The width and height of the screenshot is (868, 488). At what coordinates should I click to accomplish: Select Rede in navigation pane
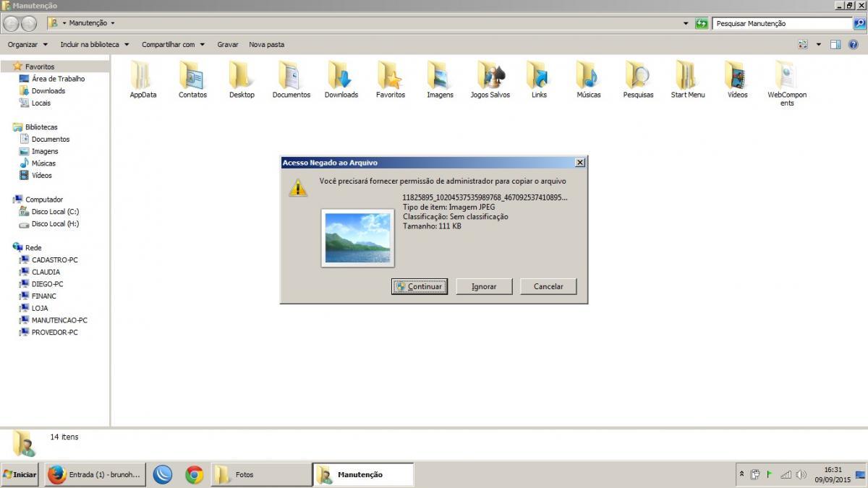(33, 248)
